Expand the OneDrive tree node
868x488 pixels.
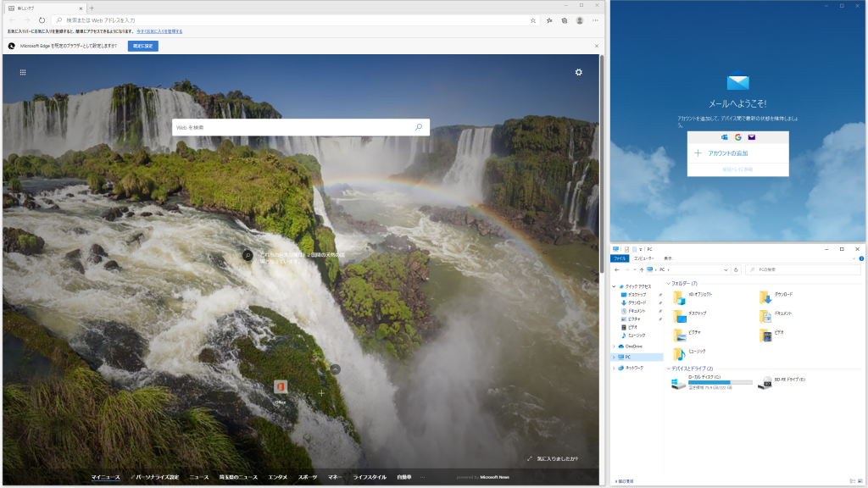(x=614, y=347)
